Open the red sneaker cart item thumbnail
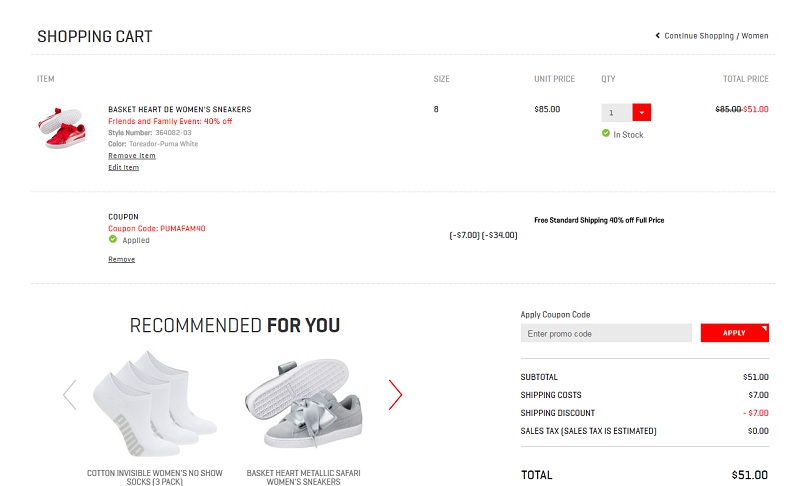Image resolution: width=800 pixels, height=486 pixels. (x=62, y=128)
